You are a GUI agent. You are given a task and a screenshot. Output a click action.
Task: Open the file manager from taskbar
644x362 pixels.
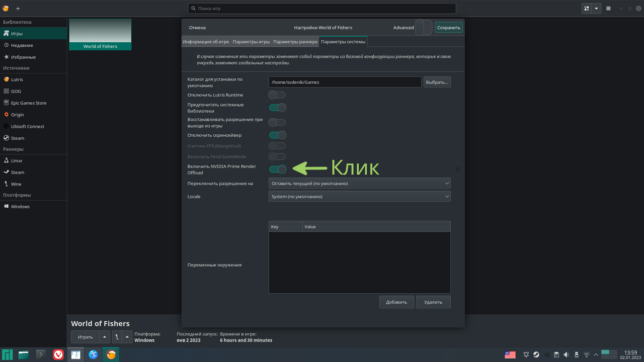[23, 354]
